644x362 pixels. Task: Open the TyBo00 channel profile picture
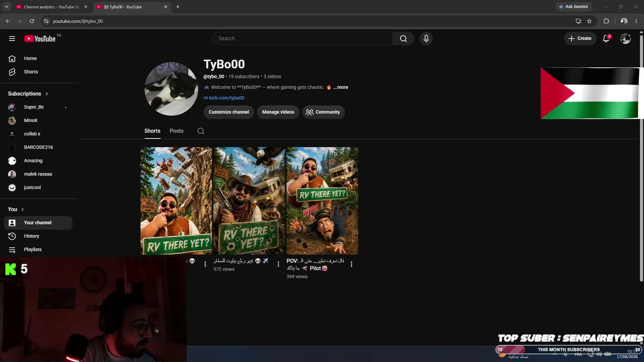171,89
